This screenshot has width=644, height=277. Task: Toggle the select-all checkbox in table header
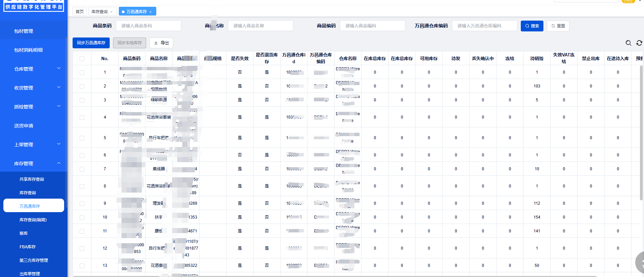point(82,59)
